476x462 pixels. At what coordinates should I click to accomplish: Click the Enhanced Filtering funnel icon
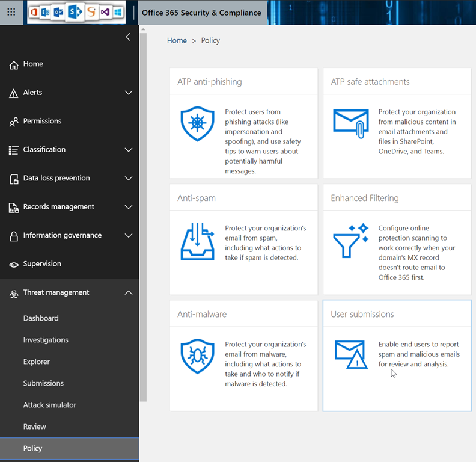click(351, 239)
